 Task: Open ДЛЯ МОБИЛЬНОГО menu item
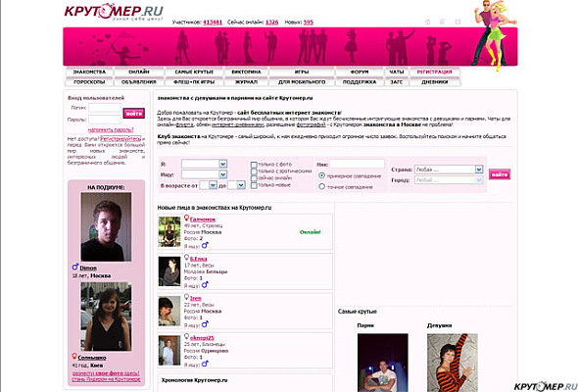point(302,82)
